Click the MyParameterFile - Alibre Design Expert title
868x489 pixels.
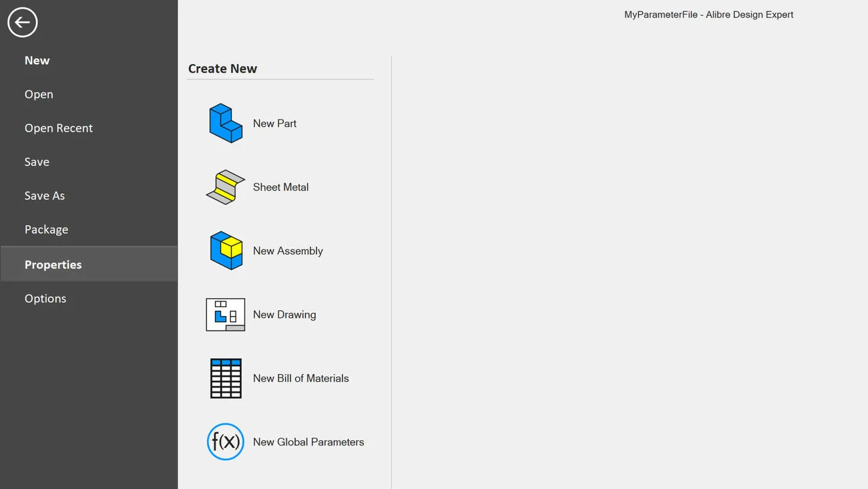(x=708, y=15)
